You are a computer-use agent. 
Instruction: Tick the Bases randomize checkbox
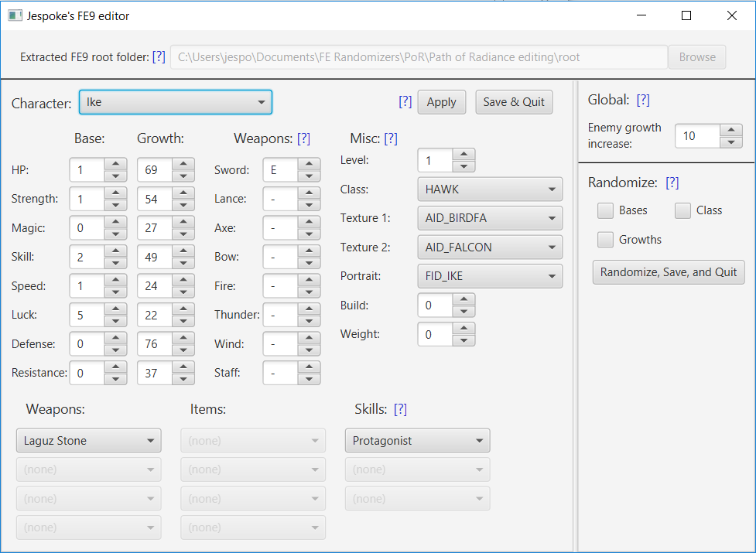(x=605, y=210)
